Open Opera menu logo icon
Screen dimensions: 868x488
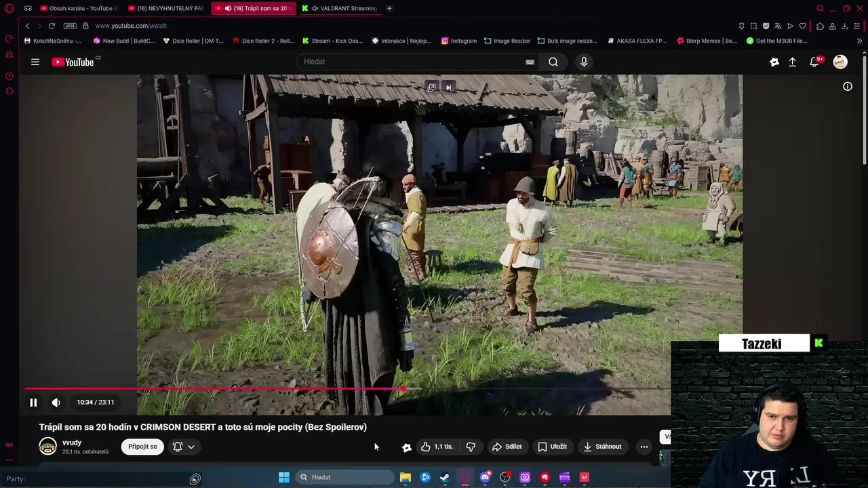(9, 8)
